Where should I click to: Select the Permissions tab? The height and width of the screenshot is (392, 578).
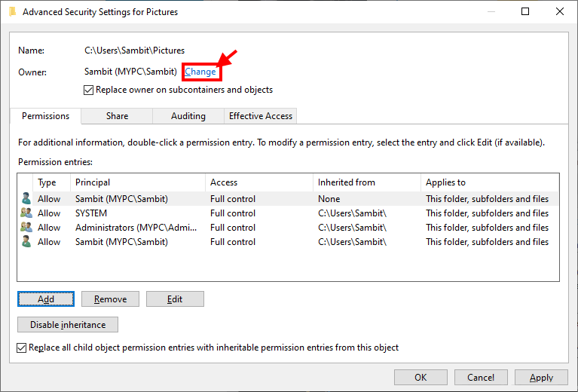[45, 116]
